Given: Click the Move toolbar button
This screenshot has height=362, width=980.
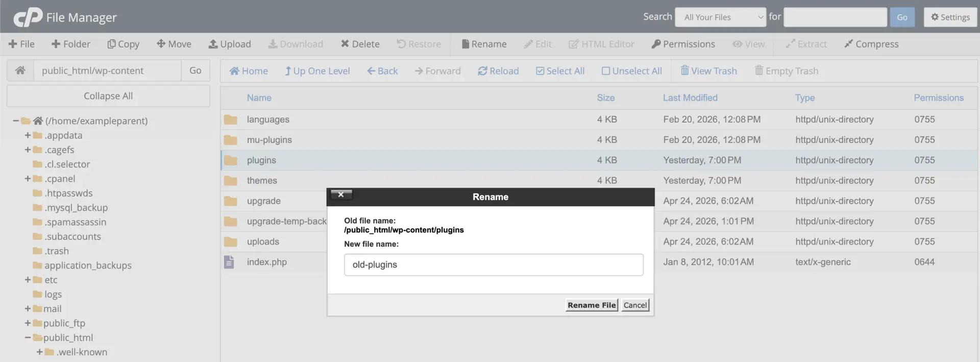Looking at the screenshot, I should coord(174,44).
